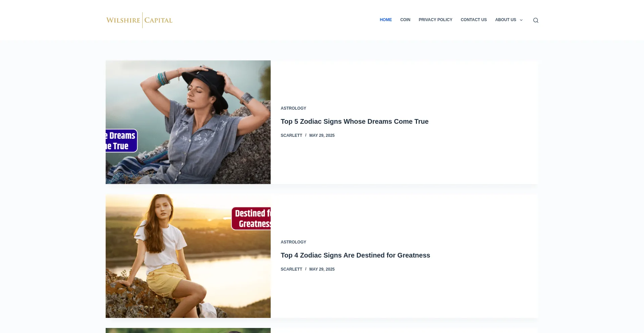644x333 pixels.
Task: Open the Contact Us page
Action: (x=473, y=20)
